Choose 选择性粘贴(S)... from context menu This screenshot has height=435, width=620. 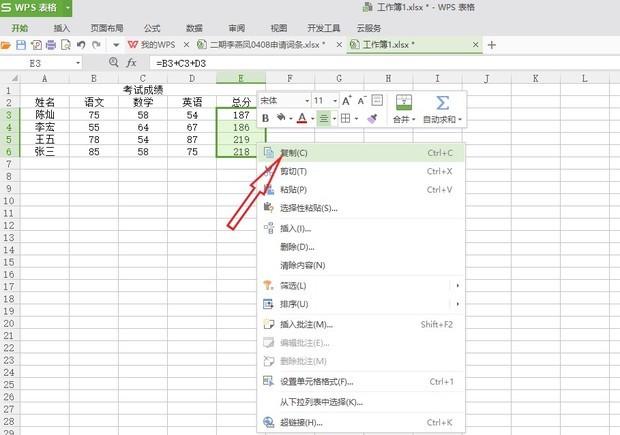361,208
